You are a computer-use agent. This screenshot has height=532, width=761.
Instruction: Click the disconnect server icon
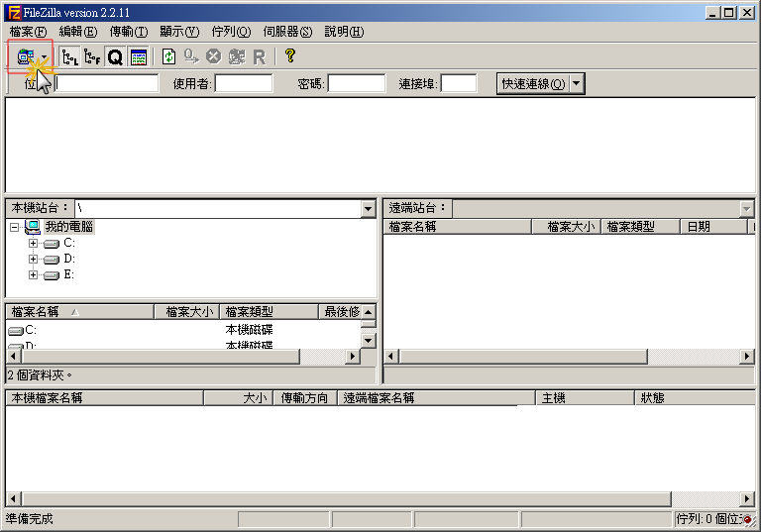click(x=237, y=56)
